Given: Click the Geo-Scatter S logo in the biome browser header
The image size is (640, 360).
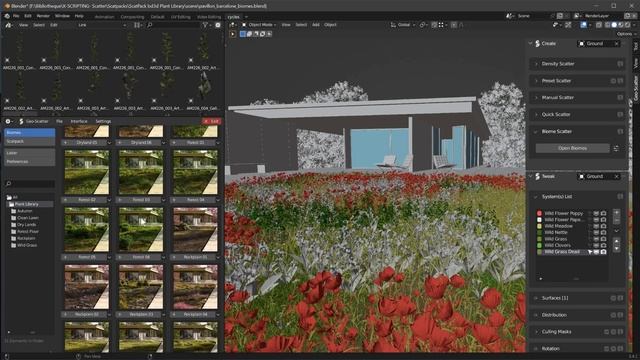Looking at the screenshot, I should [x=21, y=121].
